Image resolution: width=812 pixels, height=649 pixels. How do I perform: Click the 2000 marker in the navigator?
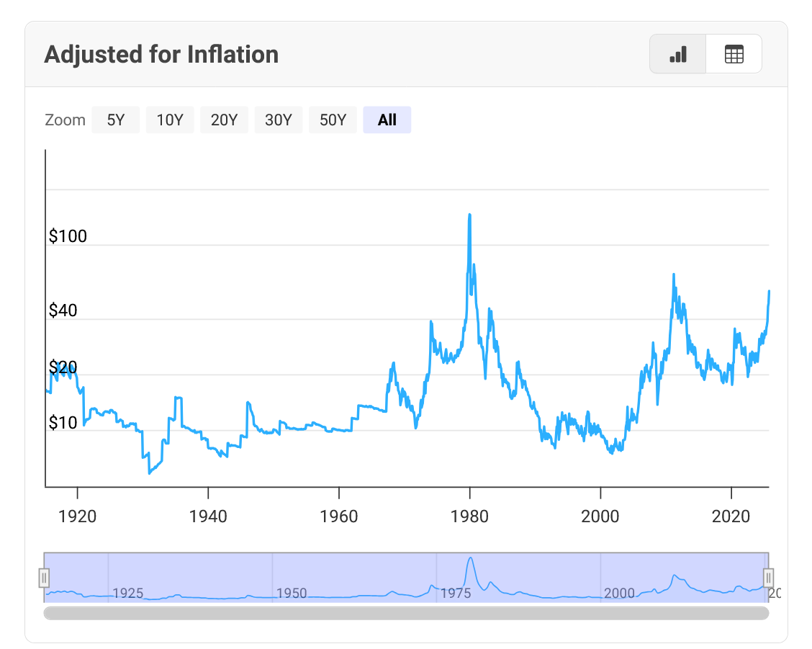pyautogui.click(x=619, y=593)
